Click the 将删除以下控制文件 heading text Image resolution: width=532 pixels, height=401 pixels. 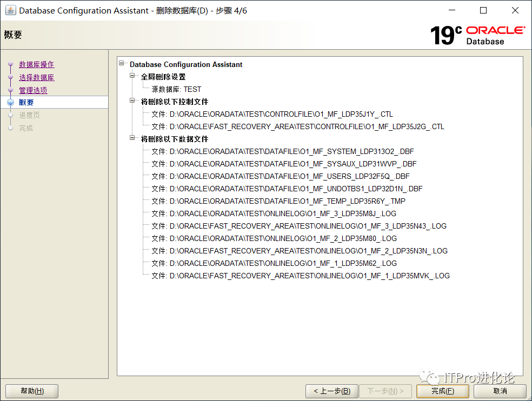click(175, 102)
